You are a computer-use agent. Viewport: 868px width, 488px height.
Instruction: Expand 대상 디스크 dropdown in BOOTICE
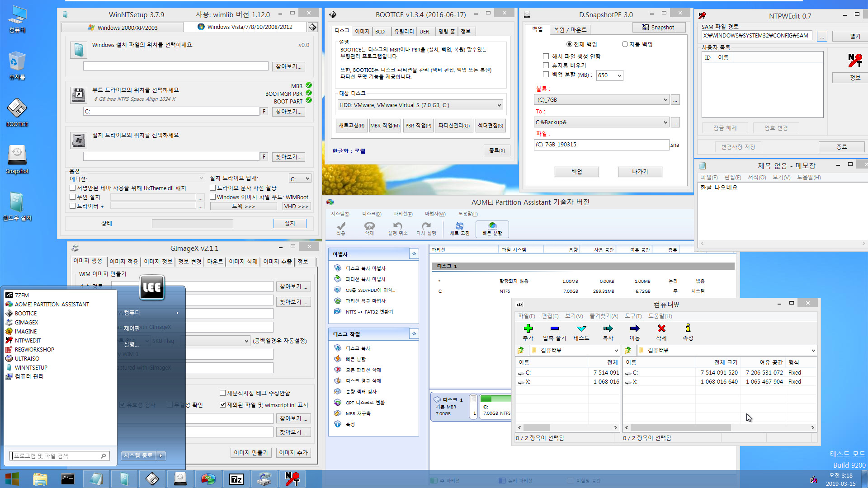[x=498, y=105]
